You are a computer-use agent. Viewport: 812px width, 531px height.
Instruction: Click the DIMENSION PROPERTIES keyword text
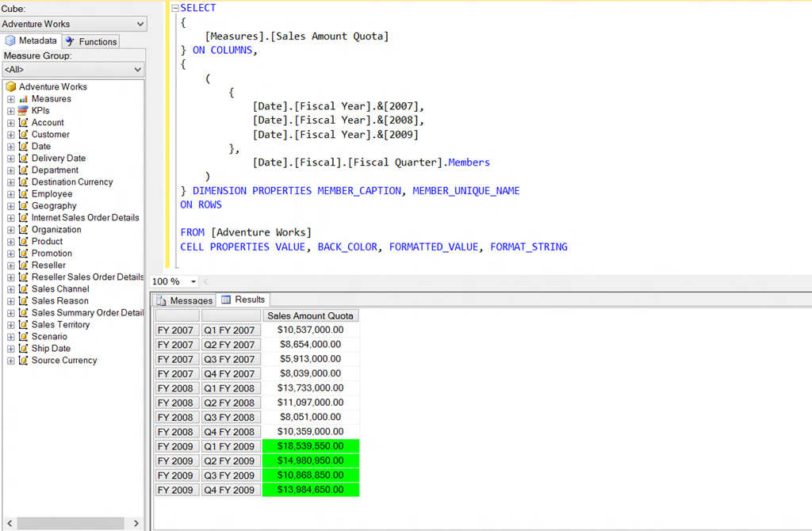[x=252, y=190]
